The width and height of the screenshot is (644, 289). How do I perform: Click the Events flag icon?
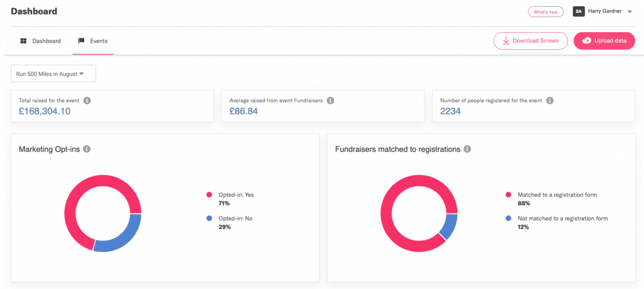pyautogui.click(x=81, y=41)
